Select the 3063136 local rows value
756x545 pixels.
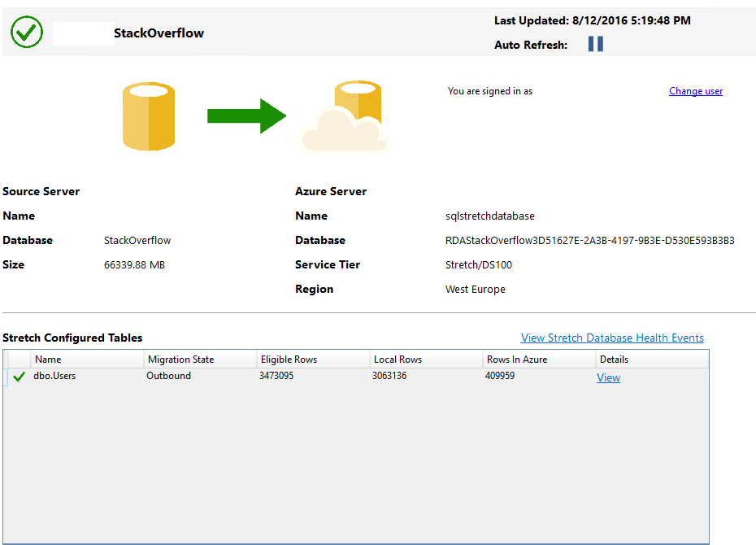coord(389,376)
